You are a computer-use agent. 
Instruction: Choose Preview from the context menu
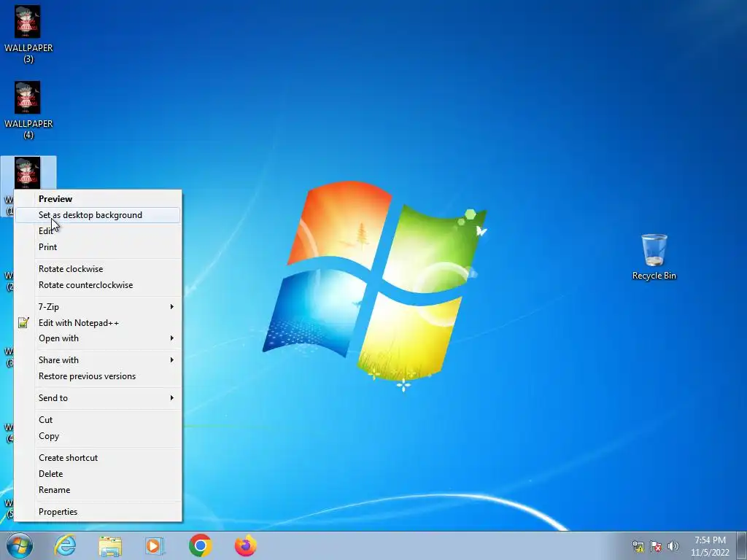coord(98,199)
